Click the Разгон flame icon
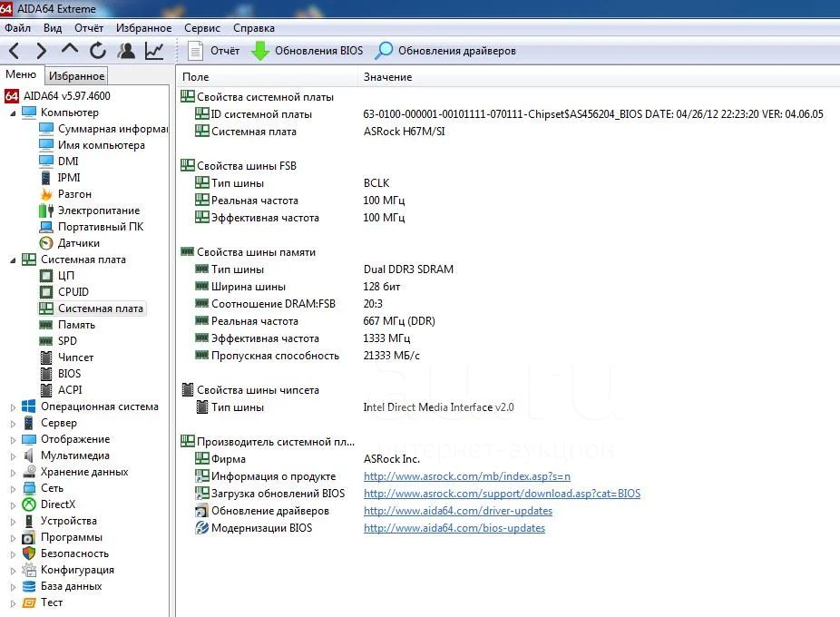 (46, 194)
